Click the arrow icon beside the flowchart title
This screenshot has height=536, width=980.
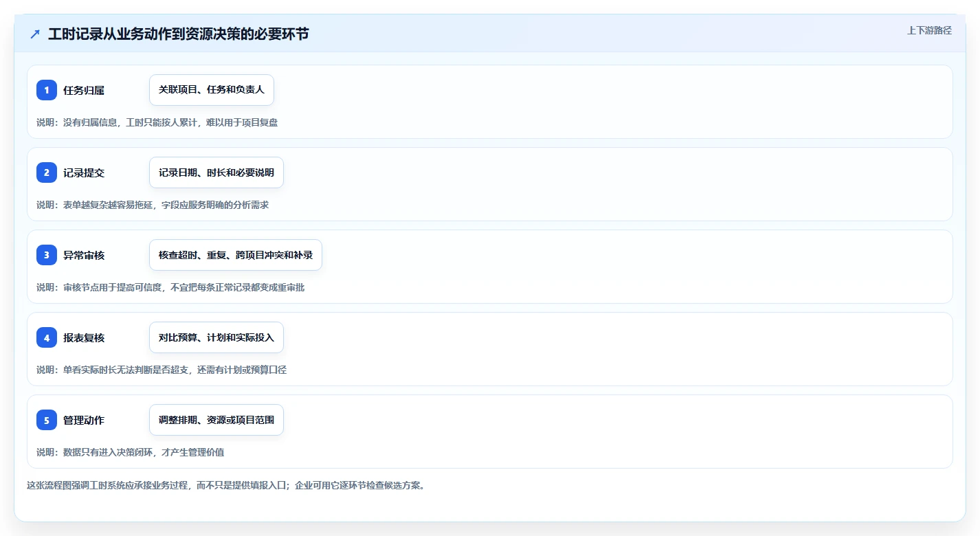[x=35, y=34]
